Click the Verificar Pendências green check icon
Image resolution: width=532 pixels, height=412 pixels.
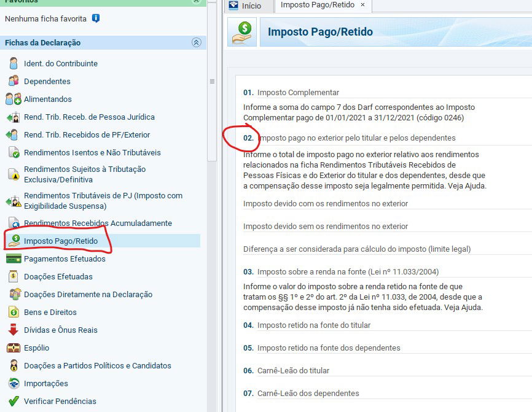click(x=14, y=401)
